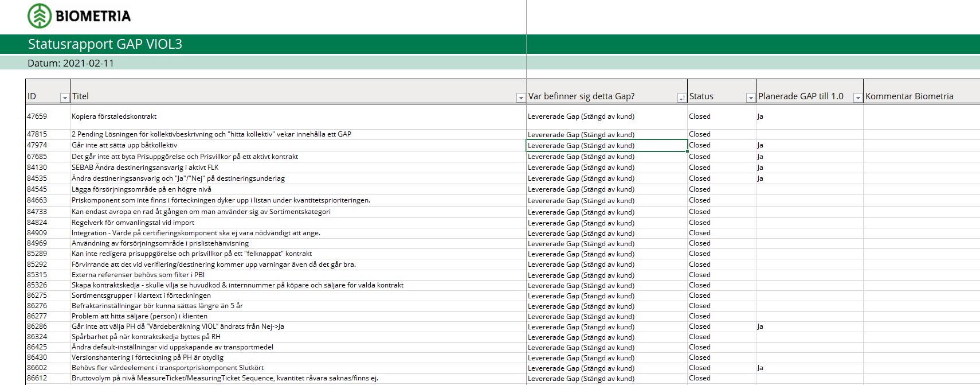Select 'Versionshantering i förteckning på PH är otydlig'
Screen dimensions: 980x385
click(148, 357)
